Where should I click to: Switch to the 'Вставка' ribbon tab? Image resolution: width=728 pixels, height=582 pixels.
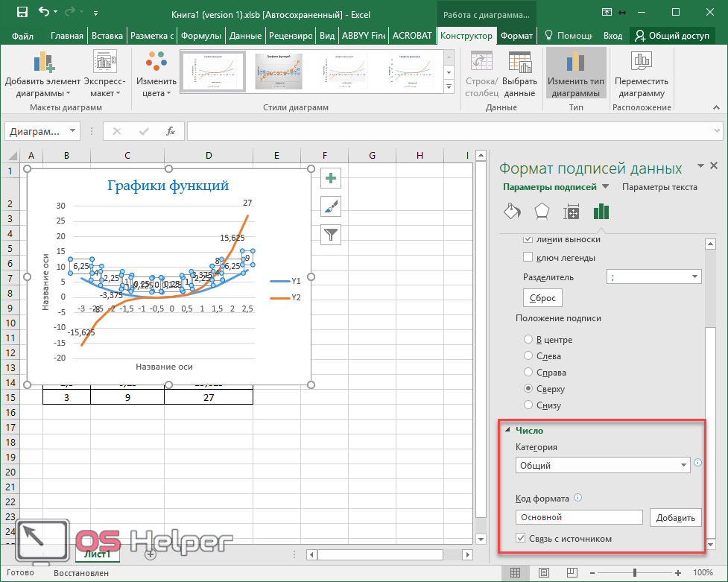[x=107, y=36]
